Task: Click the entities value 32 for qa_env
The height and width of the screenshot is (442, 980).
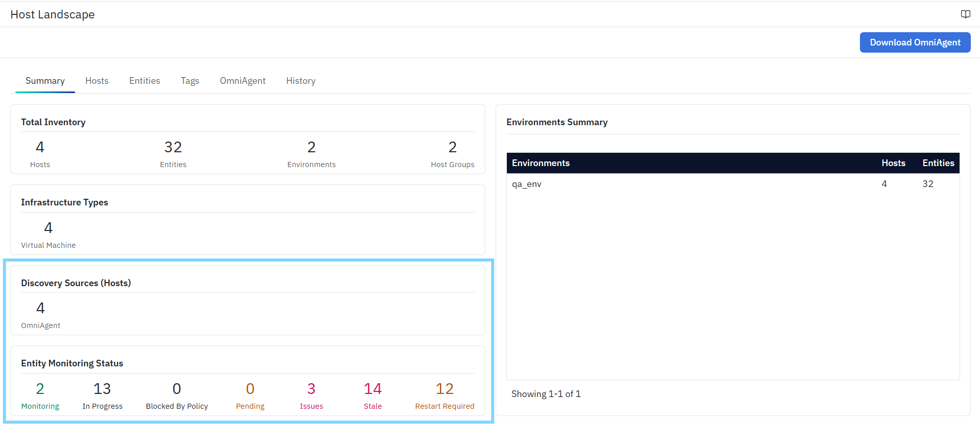Action: pyautogui.click(x=928, y=184)
